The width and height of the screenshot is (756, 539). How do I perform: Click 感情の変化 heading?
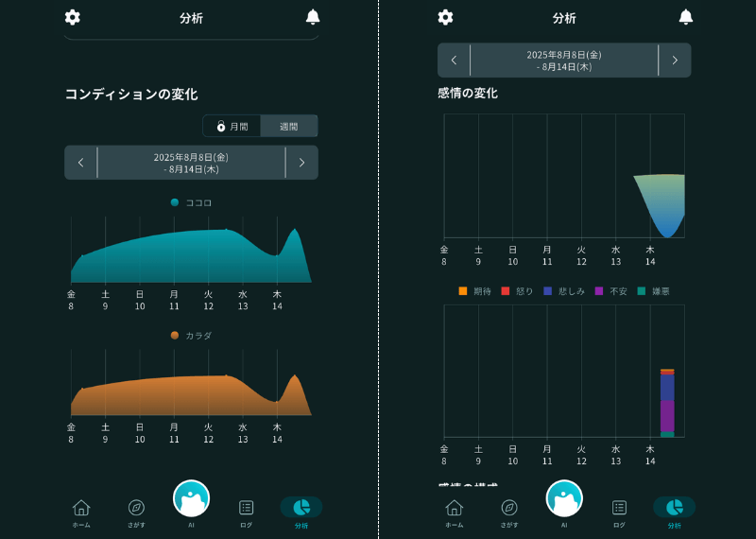(467, 93)
